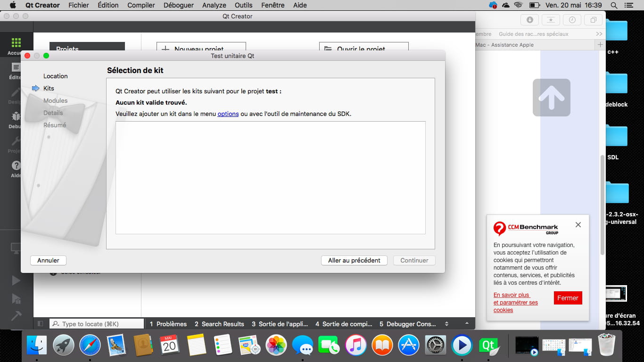Open the Outils menu
Screen dimensions: 644x362
tap(244, 5)
